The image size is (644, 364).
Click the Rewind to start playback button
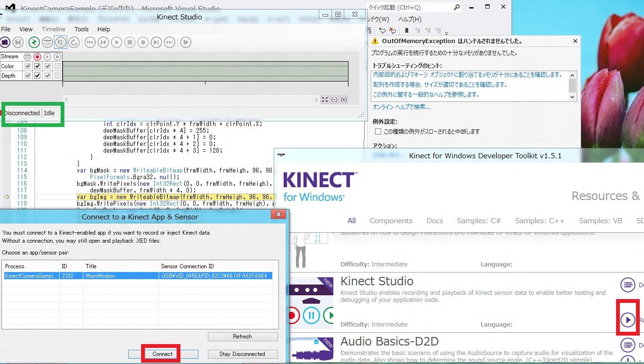[90, 42]
